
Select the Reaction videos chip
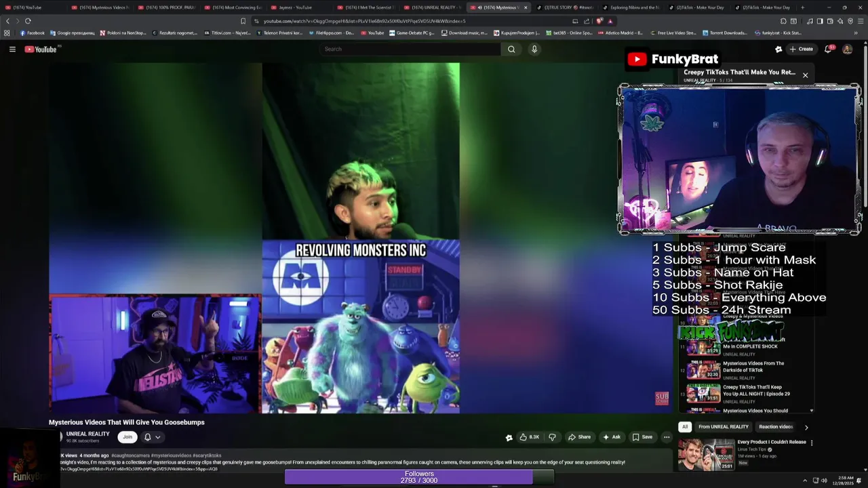[x=776, y=427]
